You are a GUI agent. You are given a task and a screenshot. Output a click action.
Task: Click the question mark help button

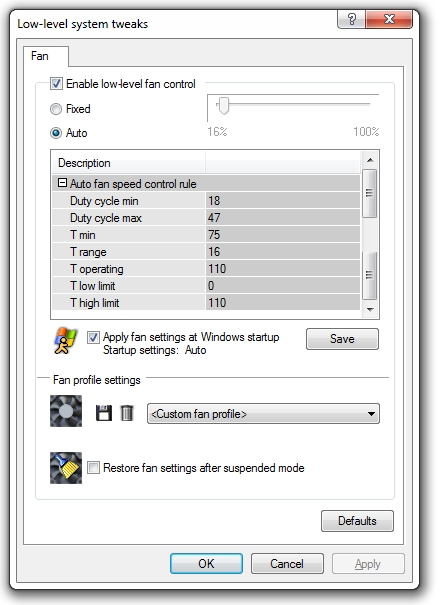352,19
